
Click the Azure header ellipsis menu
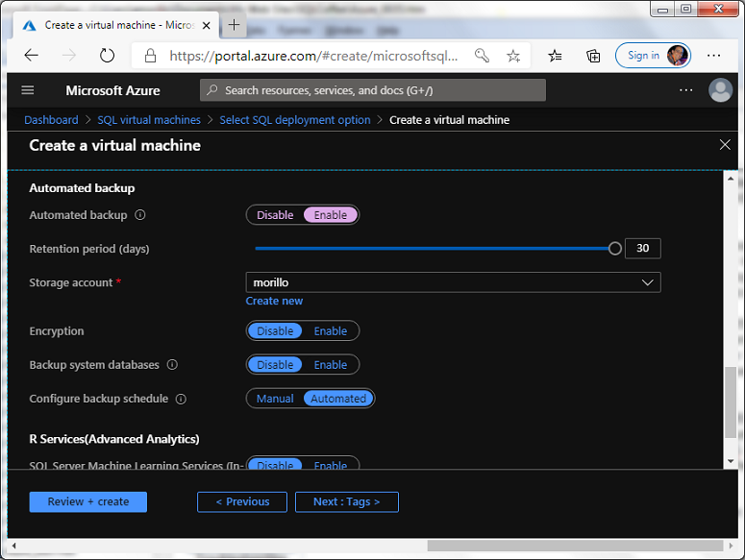(x=686, y=90)
